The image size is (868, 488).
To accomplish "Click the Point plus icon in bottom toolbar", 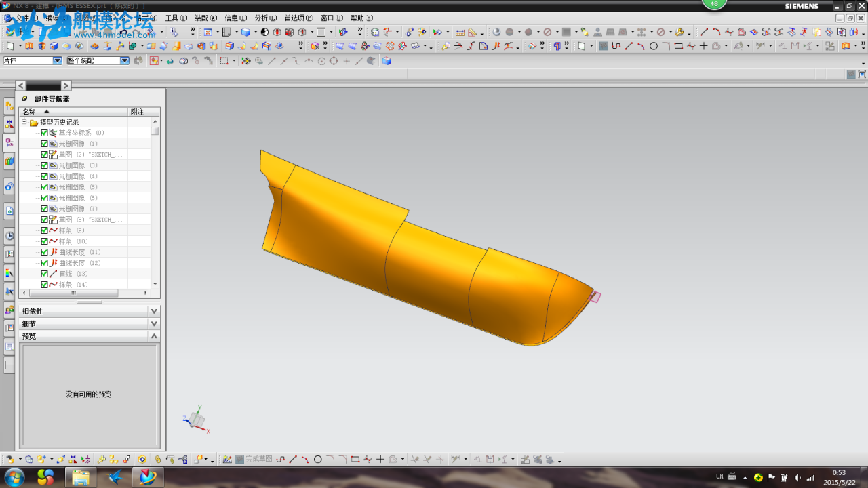I will 380,459.
